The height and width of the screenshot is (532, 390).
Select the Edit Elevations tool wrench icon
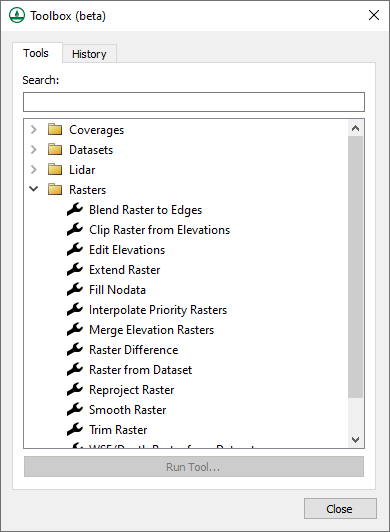click(x=75, y=250)
